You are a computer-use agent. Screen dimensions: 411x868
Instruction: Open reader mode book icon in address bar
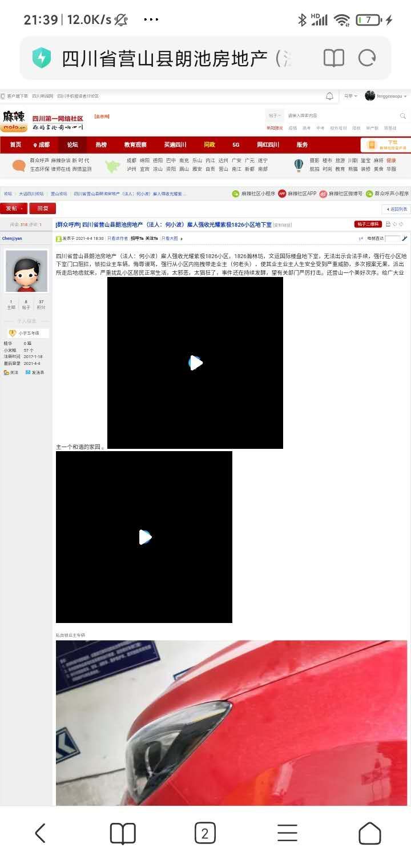[334, 58]
